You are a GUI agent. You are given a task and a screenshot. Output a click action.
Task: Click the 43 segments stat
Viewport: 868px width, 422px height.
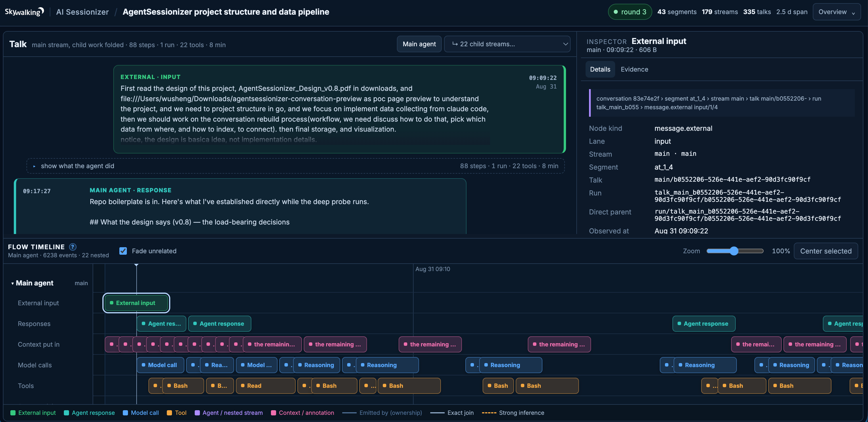[677, 12]
